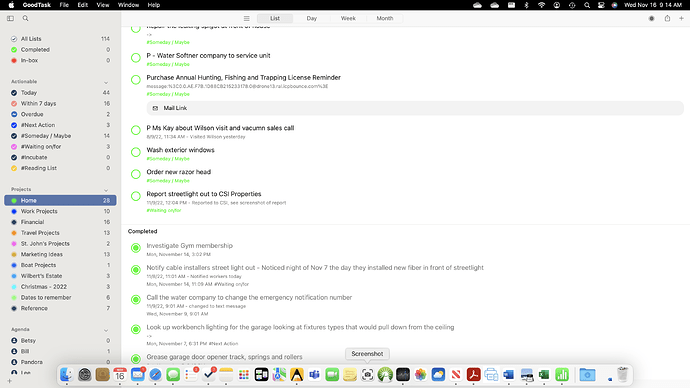Open Control Center in menu bar
This screenshot has width=690, height=388.
coord(601,5)
